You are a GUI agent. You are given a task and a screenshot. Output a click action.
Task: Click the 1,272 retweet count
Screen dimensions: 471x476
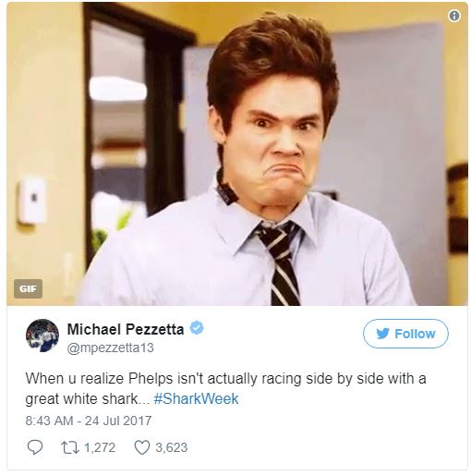100,447
